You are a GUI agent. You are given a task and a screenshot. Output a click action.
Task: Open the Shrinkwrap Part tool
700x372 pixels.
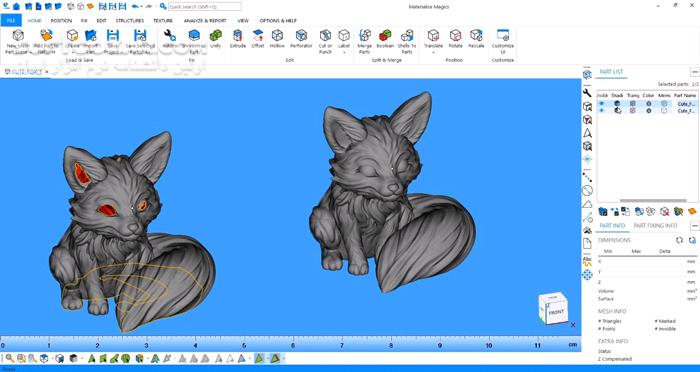pyautogui.click(x=194, y=42)
